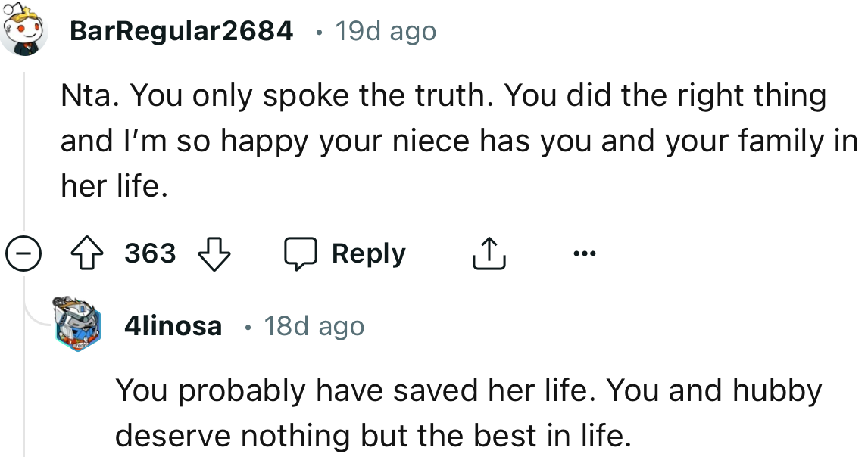Screen dimensions: 868x457
Task: Click the vertical thread line under BarRegular2684
Action: click(23, 151)
